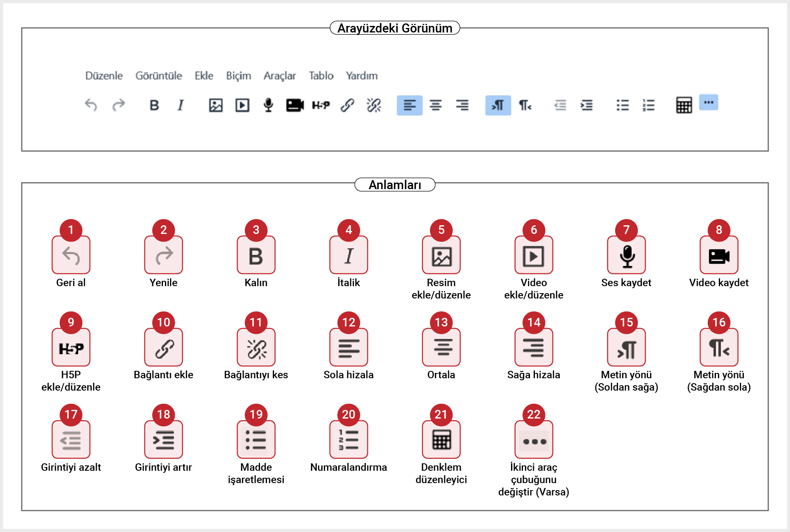Remove link with the toolbar broken chain icon
The width and height of the screenshot is (790, 532).
point(374,105)
